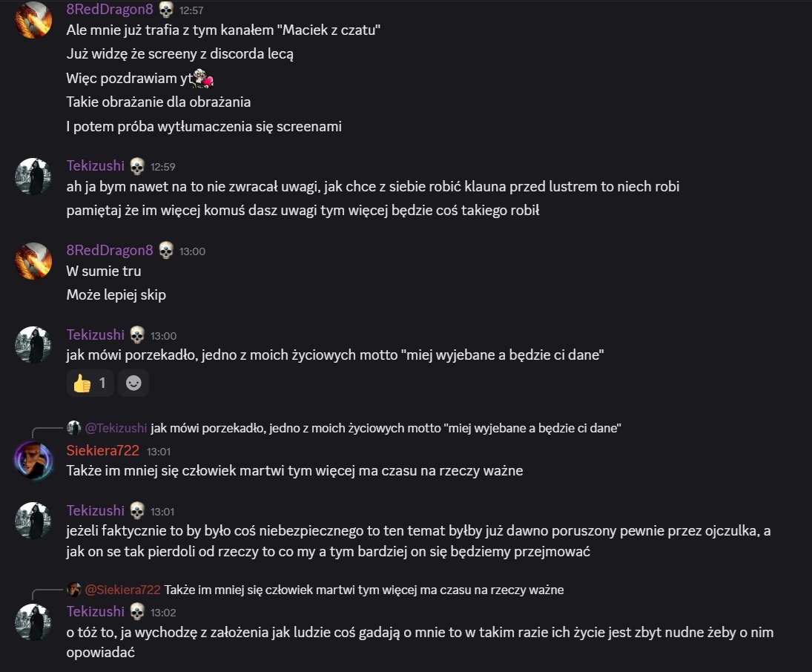Open the Siekiera722 username in red
Screen dimensions: 812x672
(x=102, y=450)
